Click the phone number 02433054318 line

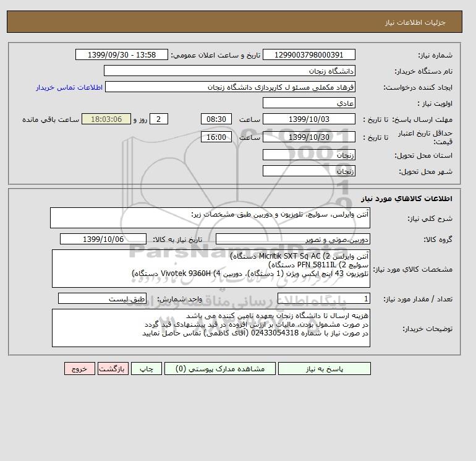coord(255,333)
